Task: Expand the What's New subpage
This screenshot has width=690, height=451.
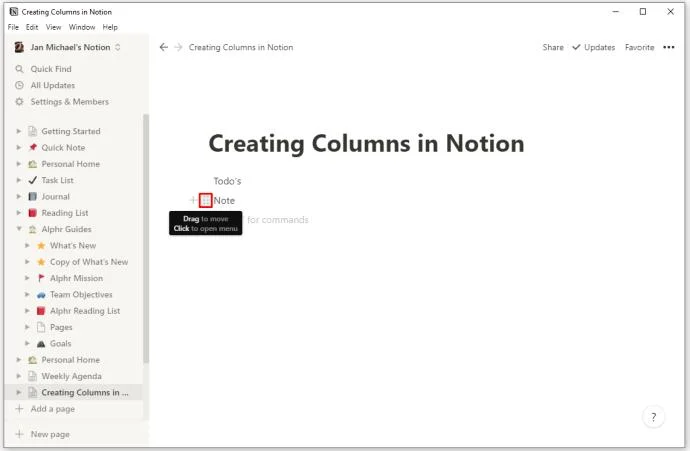Action: (27, 246)
